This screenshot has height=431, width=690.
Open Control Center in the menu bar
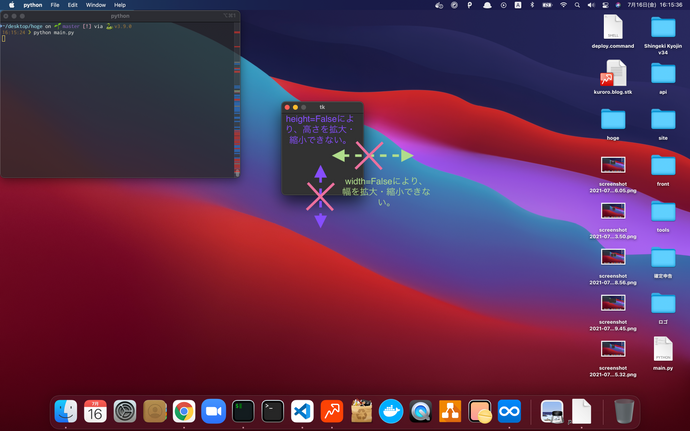click(605, 5)
